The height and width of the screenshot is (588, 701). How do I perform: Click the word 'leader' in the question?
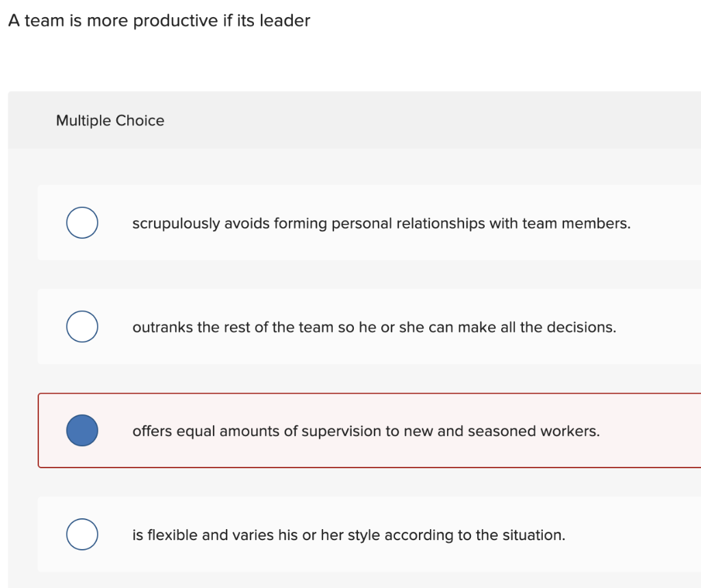point(284,21)
